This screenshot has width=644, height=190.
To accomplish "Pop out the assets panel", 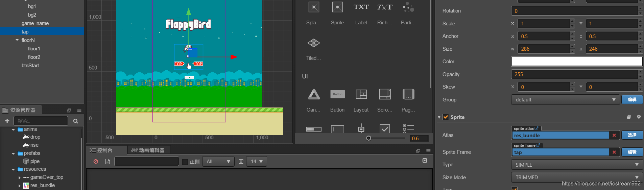I will point(69,110).
